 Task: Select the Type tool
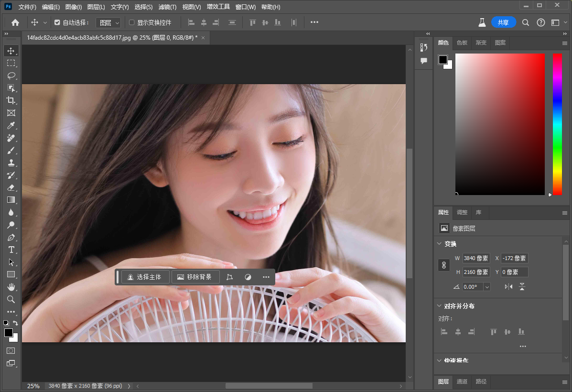(x=11, y=250)
